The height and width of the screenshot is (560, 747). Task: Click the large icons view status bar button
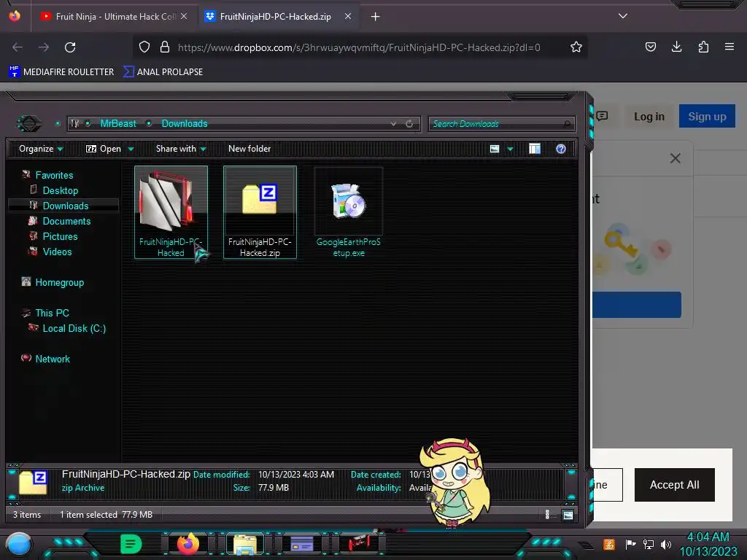tap(568, 515)
